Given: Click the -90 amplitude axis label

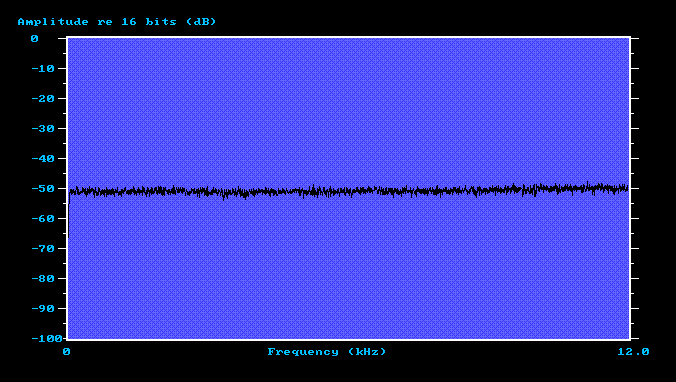Looking at the screenshot, I should pyautogui.click(x=43, y=309).
